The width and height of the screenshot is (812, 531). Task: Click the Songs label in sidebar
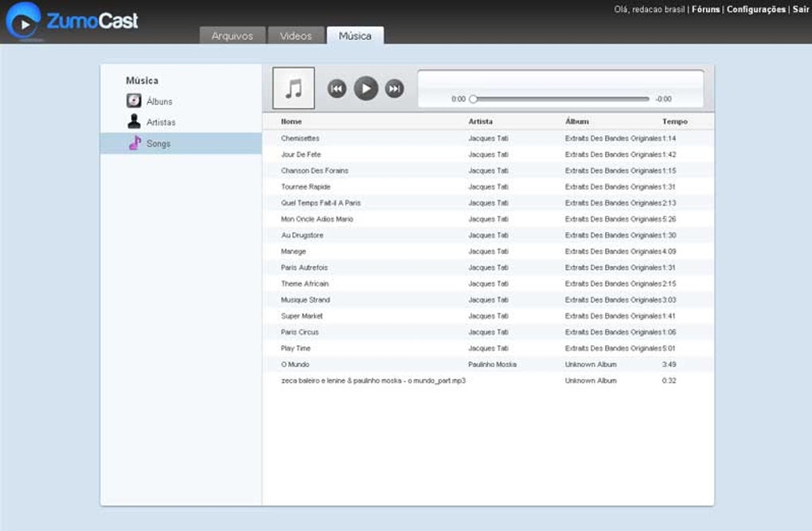[158, 143]
